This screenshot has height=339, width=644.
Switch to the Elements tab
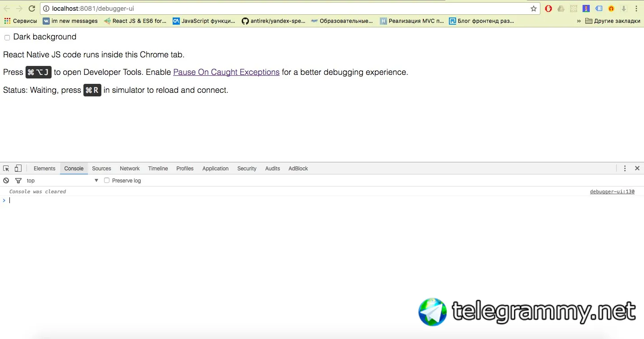pyautogui.click(x=44, y=169)
